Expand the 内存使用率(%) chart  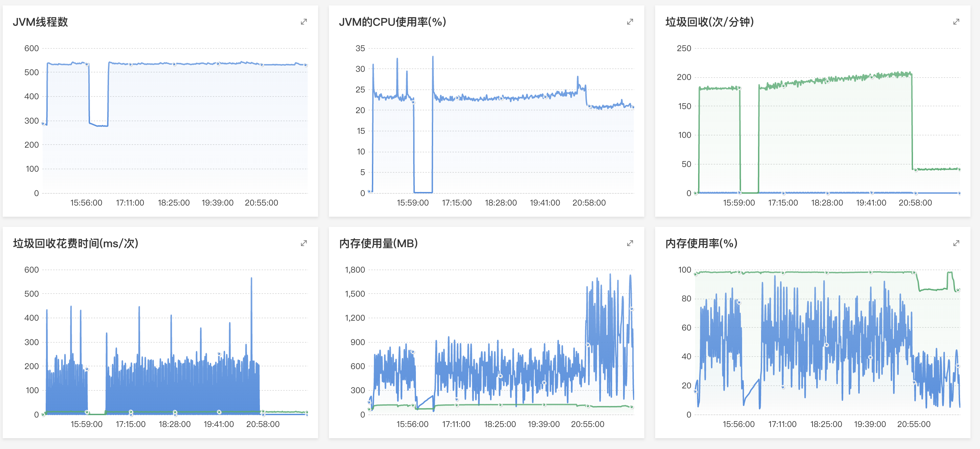point(956,243)
